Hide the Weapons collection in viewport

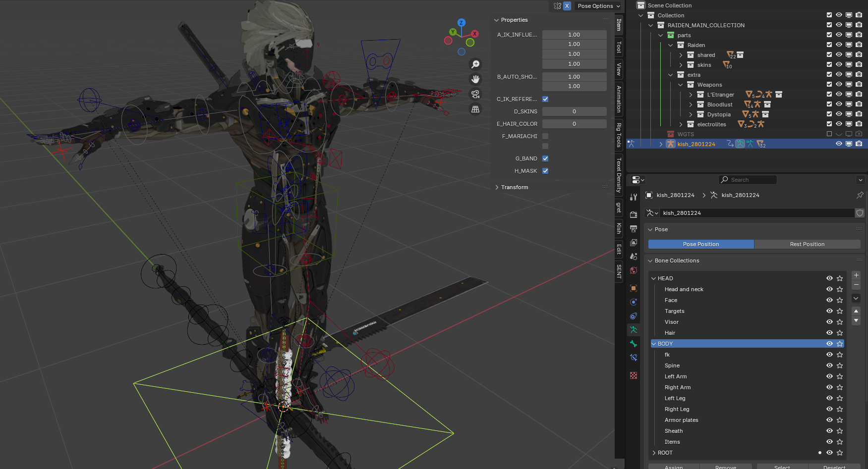coord(839,85)
